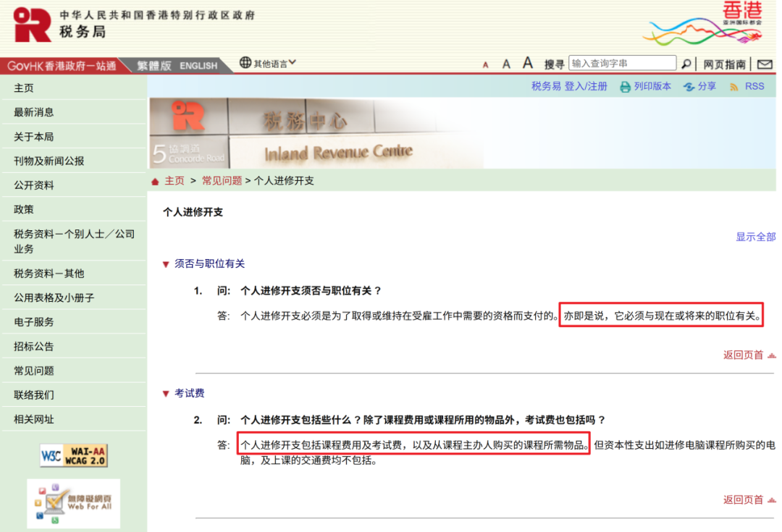
Task: Select the smallest font size A
Action: click(x=486, y=65)
